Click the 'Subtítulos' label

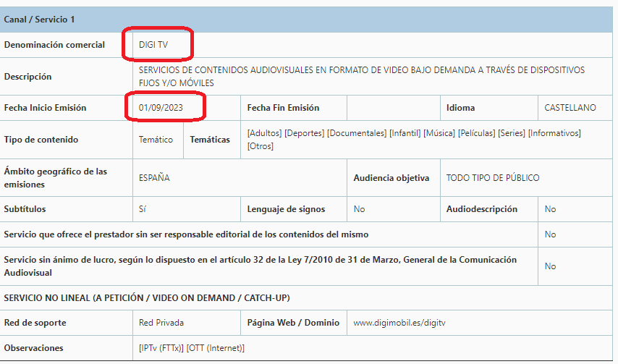point(25,209)
